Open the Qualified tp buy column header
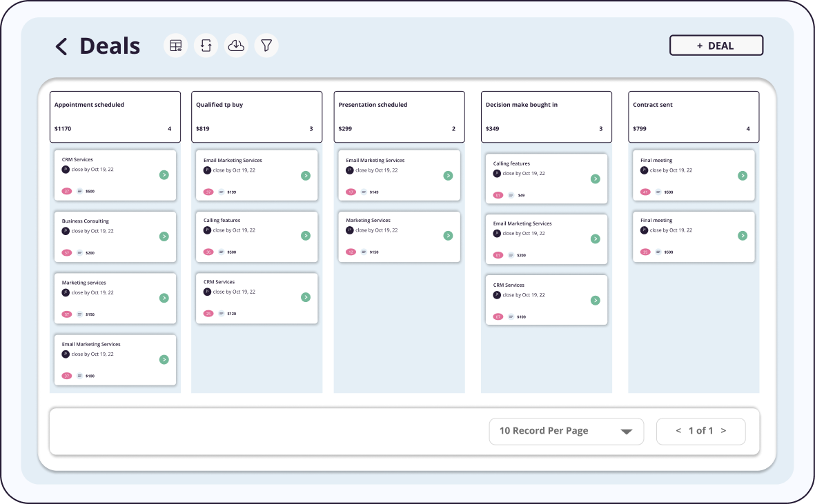The image size is (815, 504). pyautogui.click(x=256, y=117)
